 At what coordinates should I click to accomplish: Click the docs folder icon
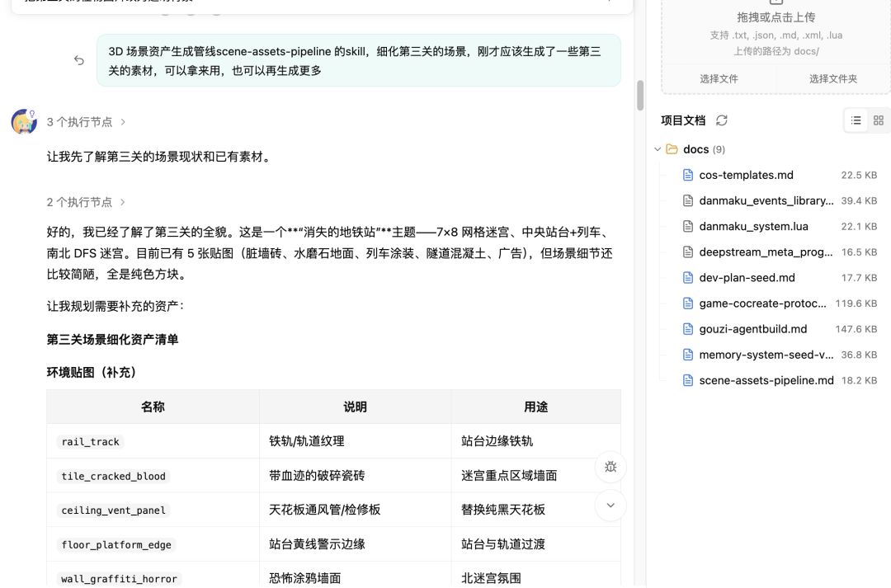coord(672,149)
